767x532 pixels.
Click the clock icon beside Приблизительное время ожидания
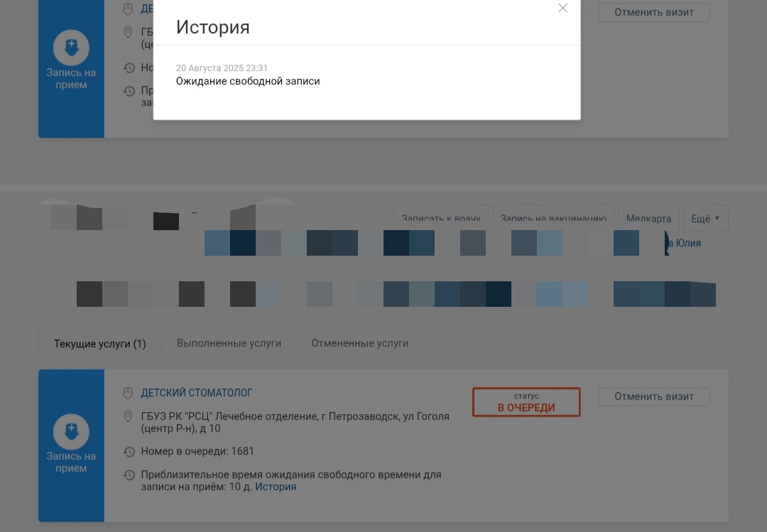(129, 475)
